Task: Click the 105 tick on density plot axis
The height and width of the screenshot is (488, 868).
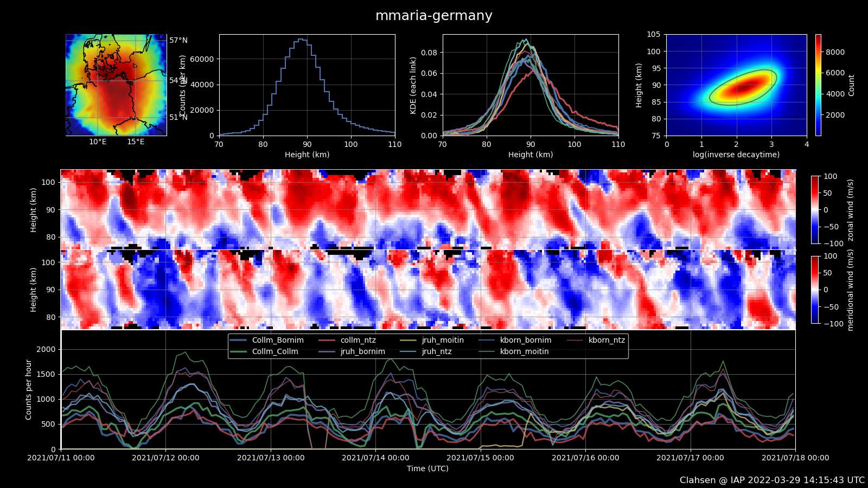Action: coord(653,34)
